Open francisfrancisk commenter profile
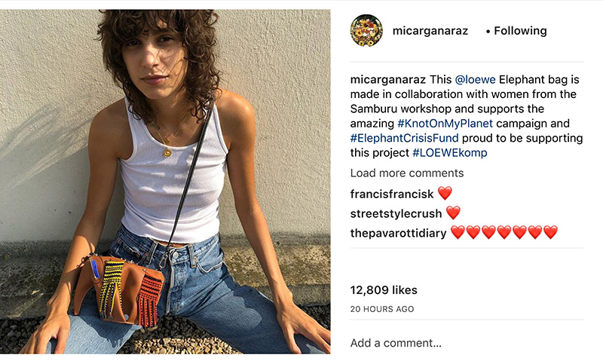The image size is (603, 364). tap(392, 193)
